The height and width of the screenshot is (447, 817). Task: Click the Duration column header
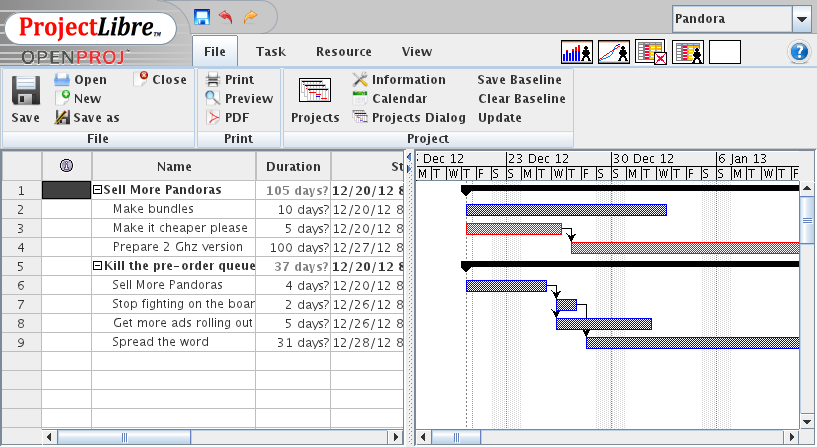click(x=293, y=167)
